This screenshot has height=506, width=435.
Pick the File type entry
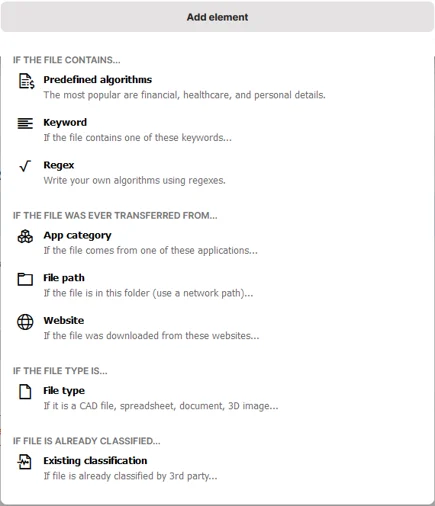[x=64, y=391]
